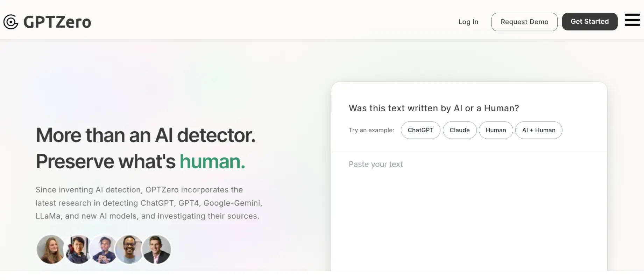Screen dimensions: 644x280
Task: Click the GPTZero spiral logo icon
Action: (x=11, y=22)
